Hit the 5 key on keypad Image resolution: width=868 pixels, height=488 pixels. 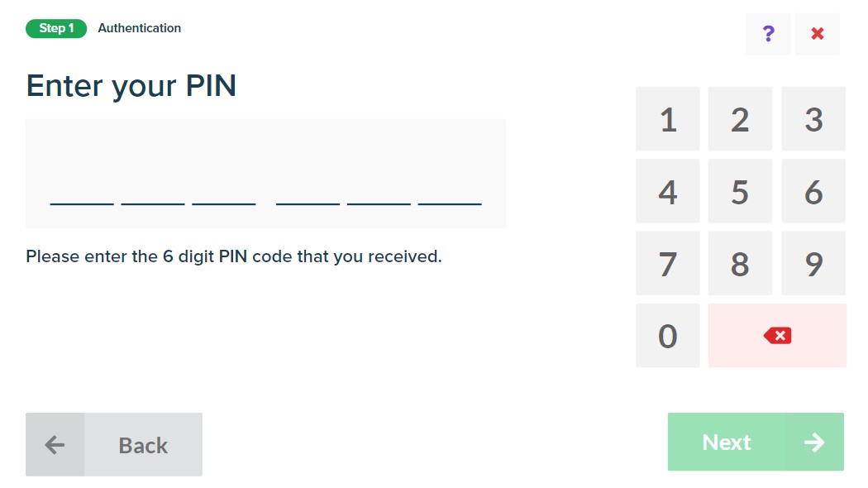pyautogui.click(x=740, y=192)
